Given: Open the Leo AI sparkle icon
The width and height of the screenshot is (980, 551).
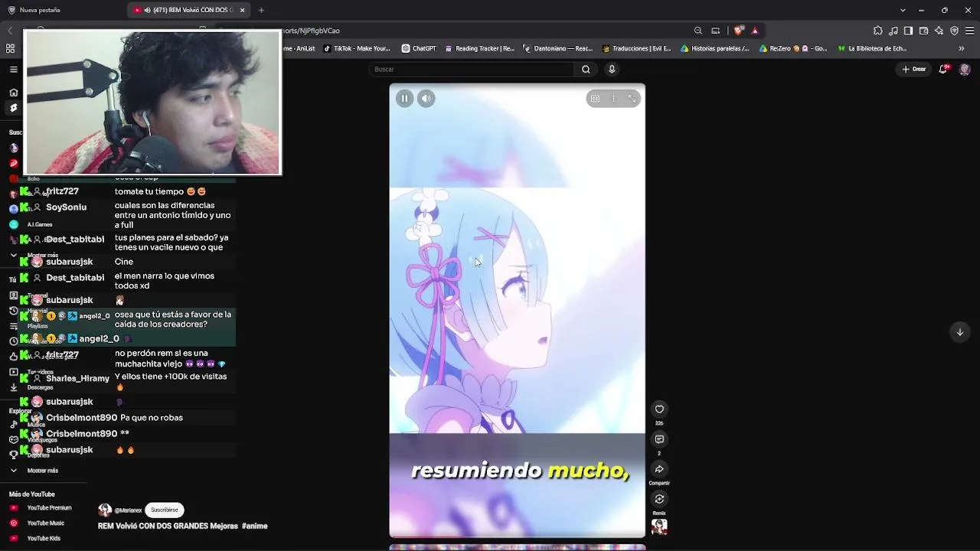Looking at the screenshot, I should (939, 31).
